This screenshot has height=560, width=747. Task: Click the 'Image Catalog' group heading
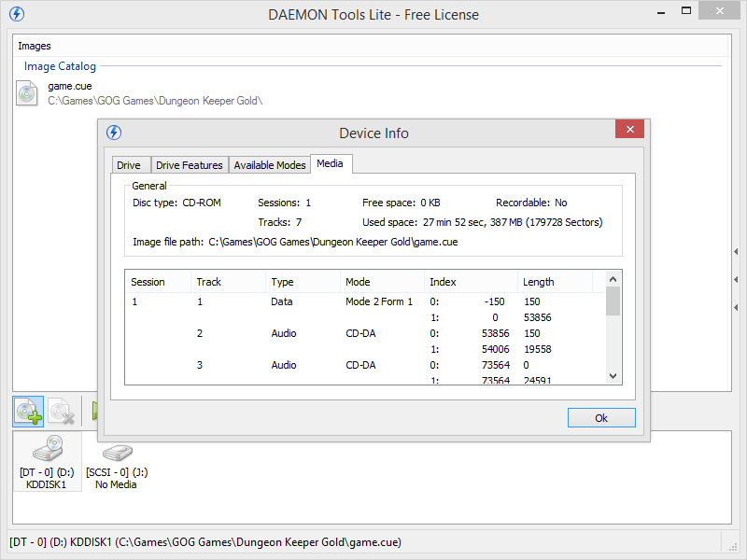(x=60, y=66)
